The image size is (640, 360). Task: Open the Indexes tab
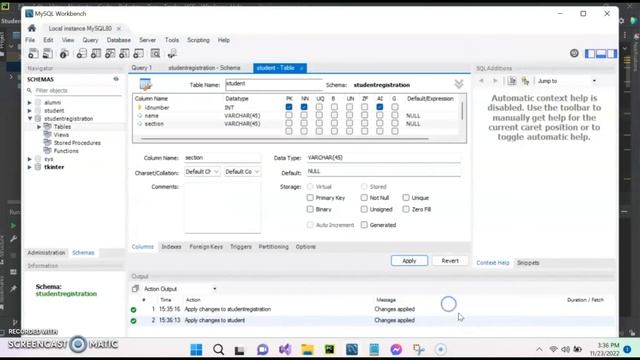pyautogui.click(x=171, y=247)
